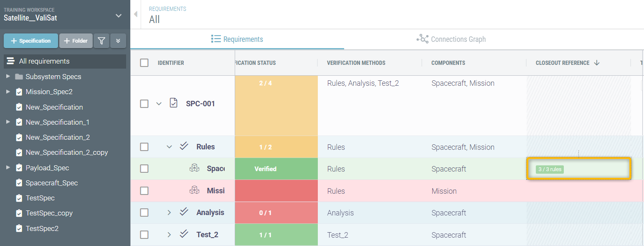Screen dimensions: 644x246
Task: Switch to the Requirements tab
Action: click(x=237, y=39)
